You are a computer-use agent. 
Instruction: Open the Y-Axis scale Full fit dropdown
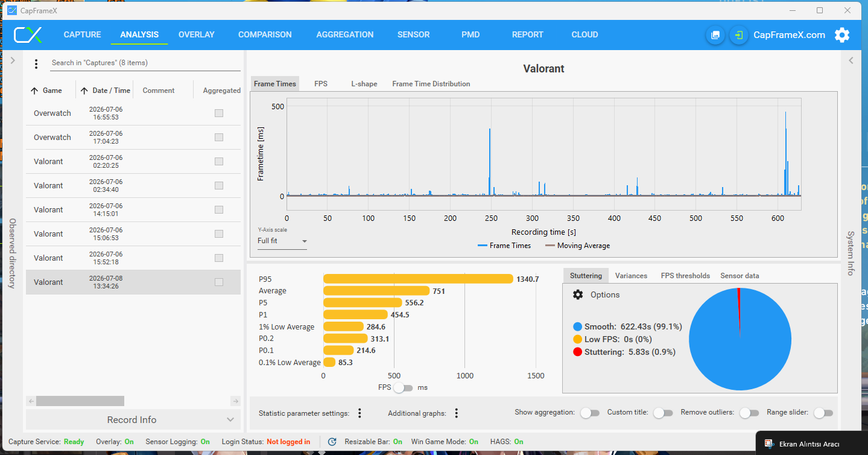click(x=282, y=241)
